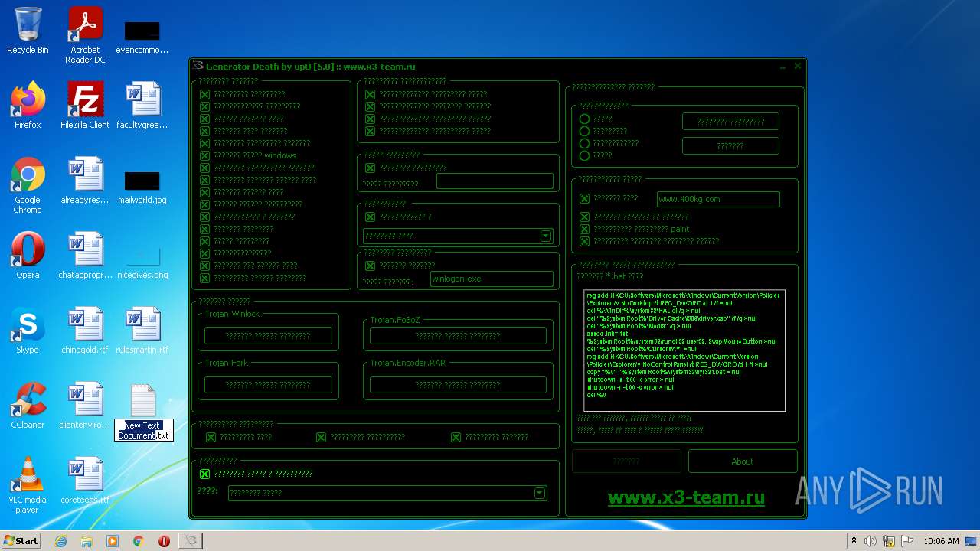Toggle the checkbox labeled with 'windows'

(204, 155)
